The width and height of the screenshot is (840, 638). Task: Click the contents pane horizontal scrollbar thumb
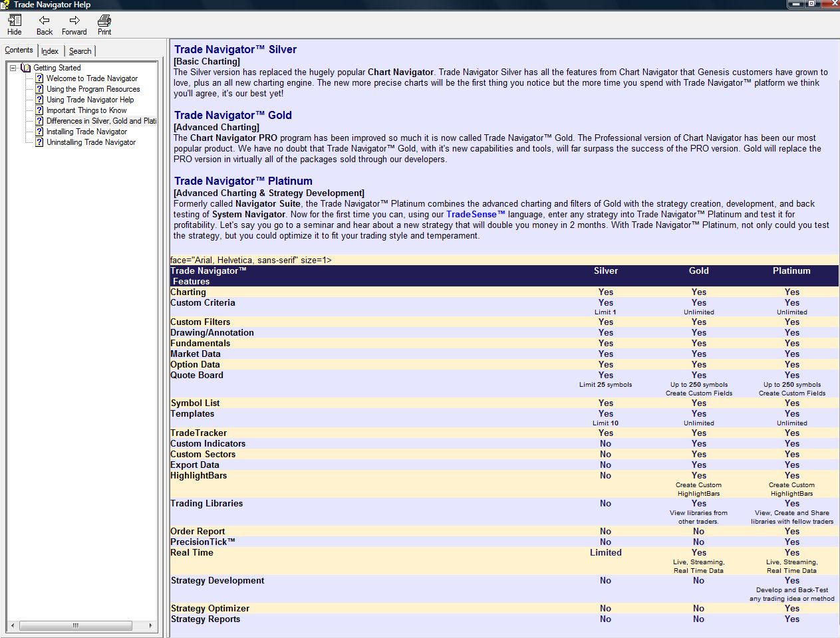[x=75, y=625]
